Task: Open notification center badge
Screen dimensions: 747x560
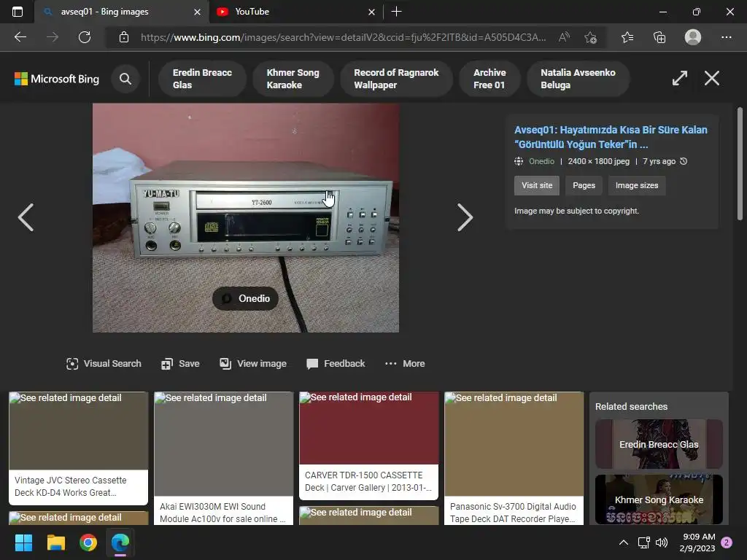Action: coord(727,542)
